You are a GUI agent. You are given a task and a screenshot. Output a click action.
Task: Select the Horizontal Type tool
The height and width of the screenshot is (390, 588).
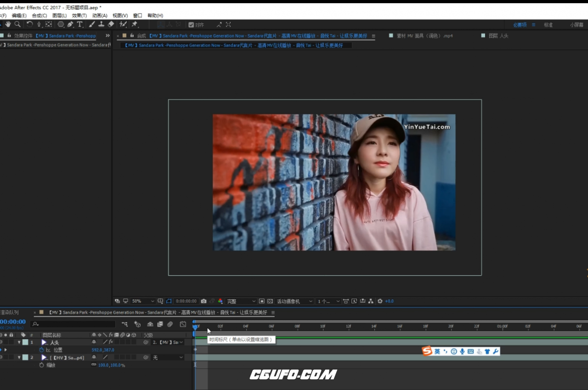tap(80, 24)
